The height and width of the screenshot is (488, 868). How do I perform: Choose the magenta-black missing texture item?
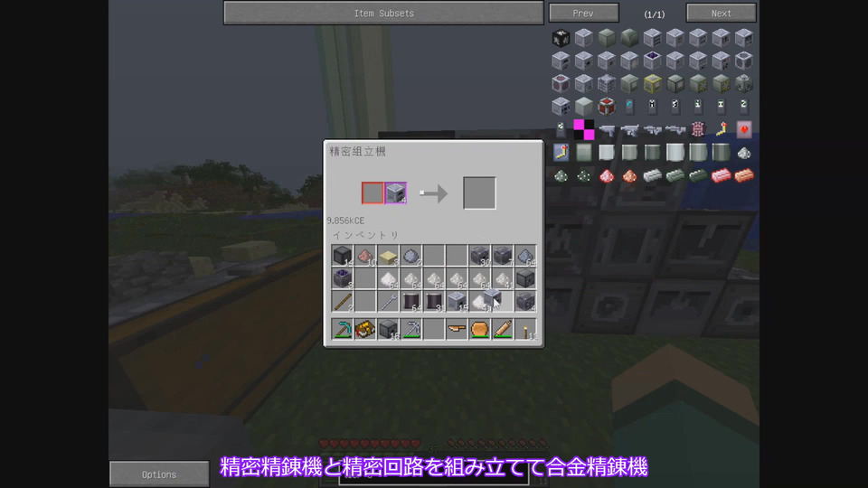[x=583, y=129]
